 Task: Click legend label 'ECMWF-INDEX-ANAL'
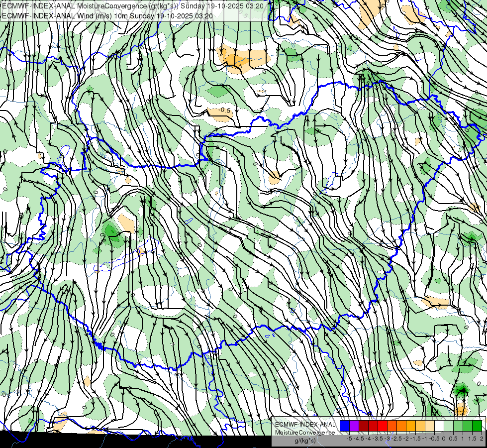(305, 425)
